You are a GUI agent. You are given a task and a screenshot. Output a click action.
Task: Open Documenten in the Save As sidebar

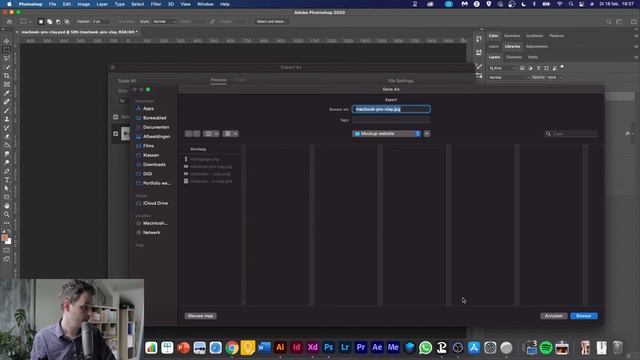pyautogui.click(x=152, y=127)
